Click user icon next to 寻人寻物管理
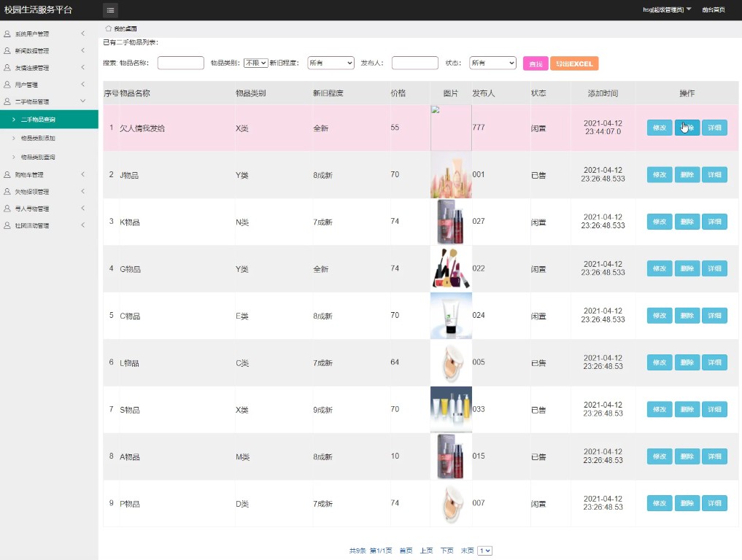Screen dimensions: 742x560 [7, 209]
